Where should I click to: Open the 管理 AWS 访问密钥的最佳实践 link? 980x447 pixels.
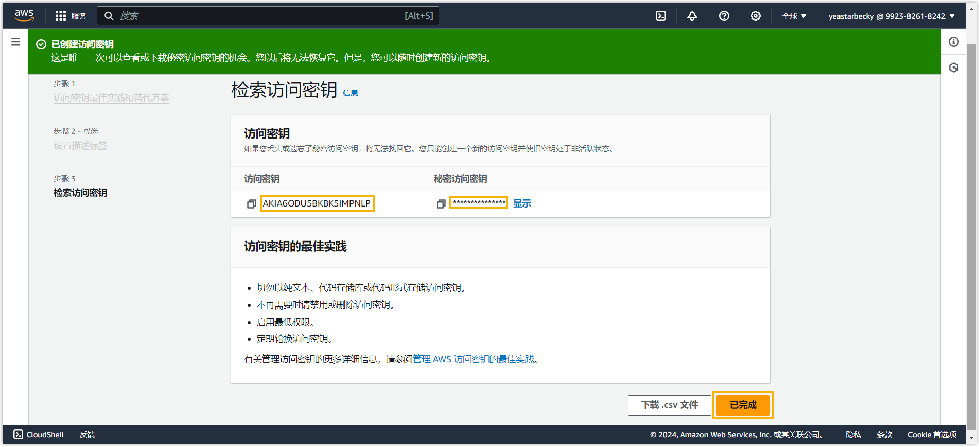[x=473, y=359]
